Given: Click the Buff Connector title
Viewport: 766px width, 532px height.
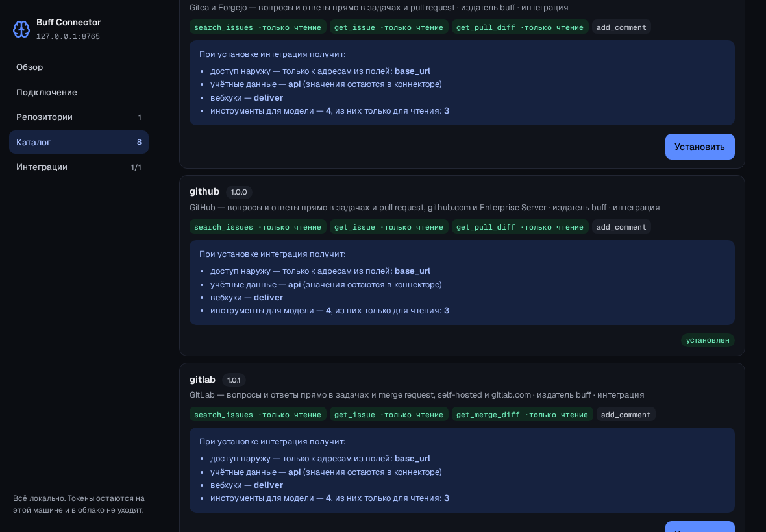Looking at the screenshot, I should 68,23.
